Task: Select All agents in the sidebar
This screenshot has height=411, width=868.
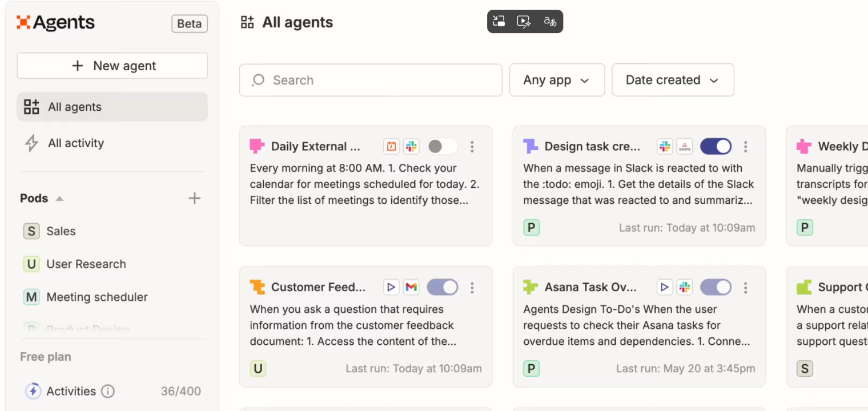Action: (x=74, y=107)
